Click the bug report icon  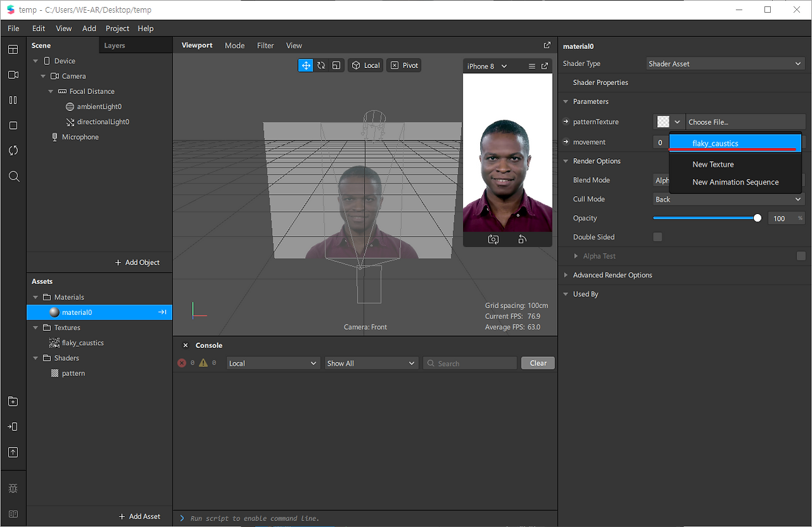tap(13, 488)
